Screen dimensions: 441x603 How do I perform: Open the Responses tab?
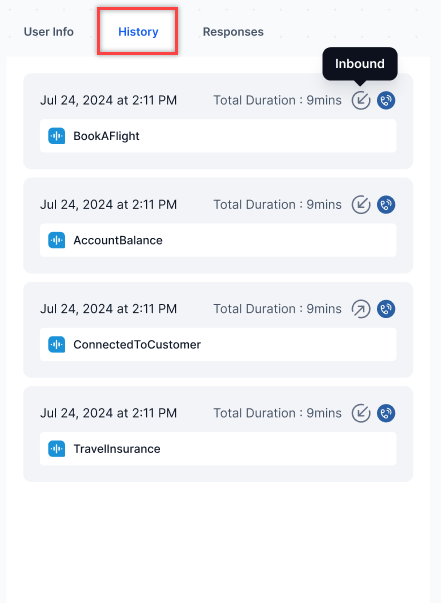tap(233, 32)
